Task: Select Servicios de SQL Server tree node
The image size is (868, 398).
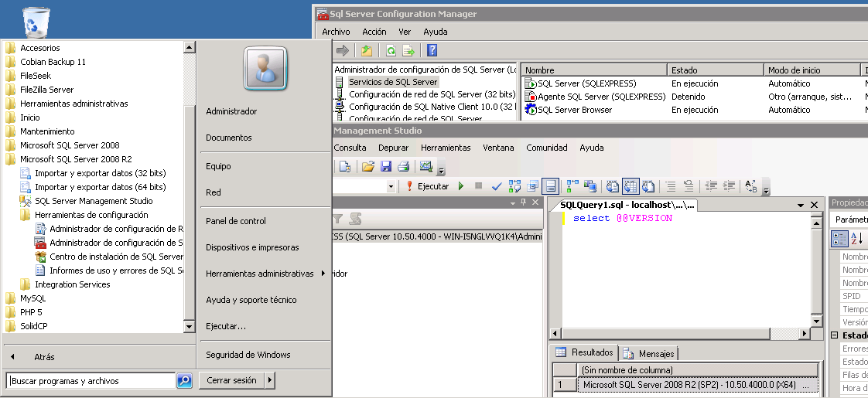Action: 393,82
